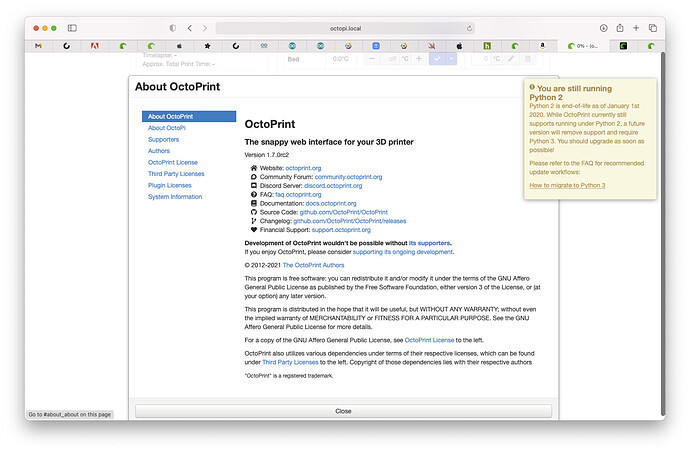
Task: Click the book icon beside Documentation
Action: [x=253, y=203]
